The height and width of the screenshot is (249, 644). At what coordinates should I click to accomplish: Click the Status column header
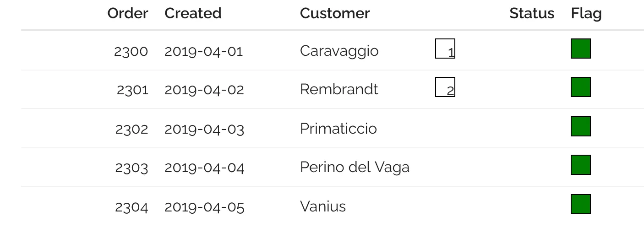click(x=531, y=13)
